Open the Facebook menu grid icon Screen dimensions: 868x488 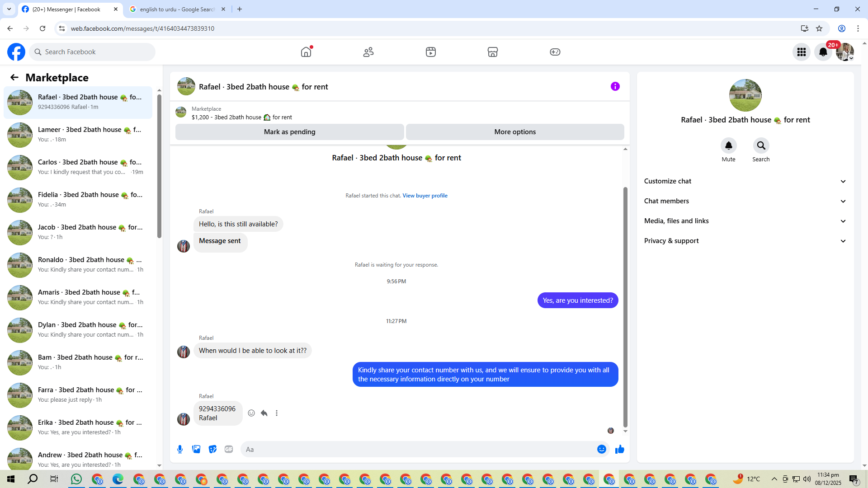(802, 52)
